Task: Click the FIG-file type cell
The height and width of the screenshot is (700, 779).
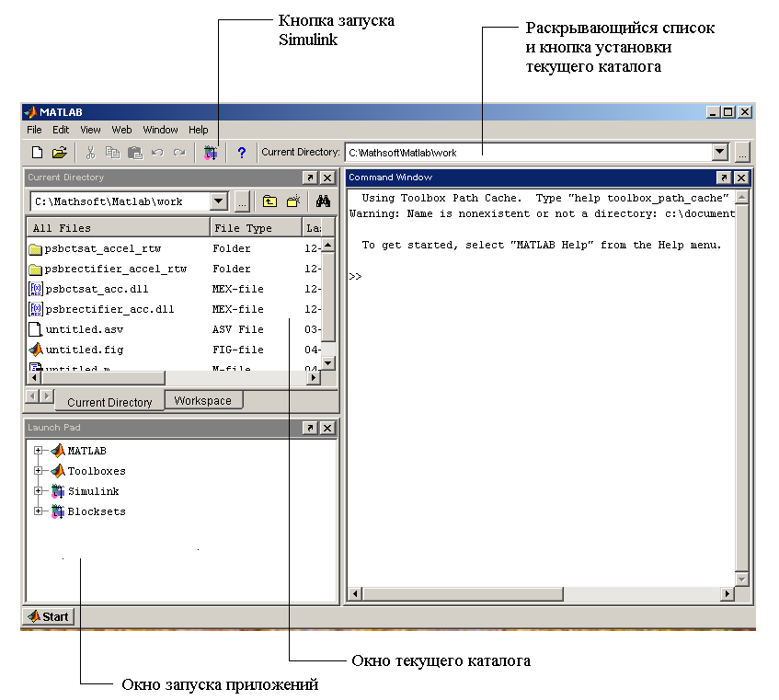Action: pos(238,350)
